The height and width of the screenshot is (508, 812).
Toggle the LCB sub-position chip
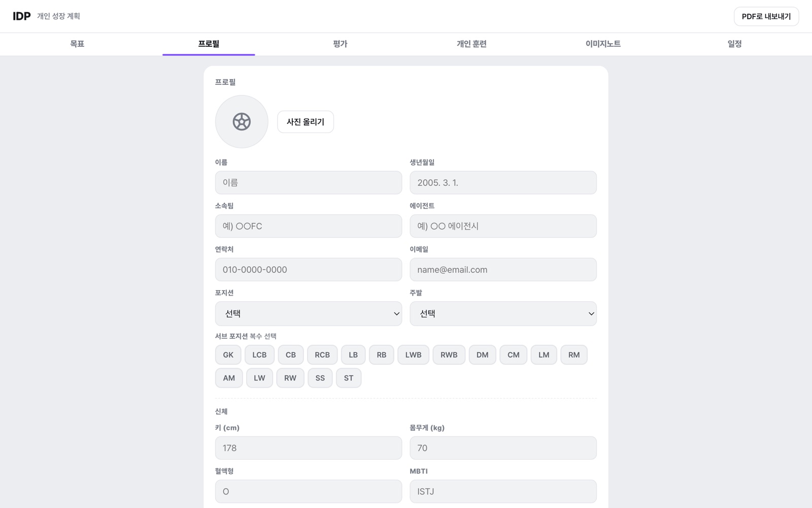[259, 355]
